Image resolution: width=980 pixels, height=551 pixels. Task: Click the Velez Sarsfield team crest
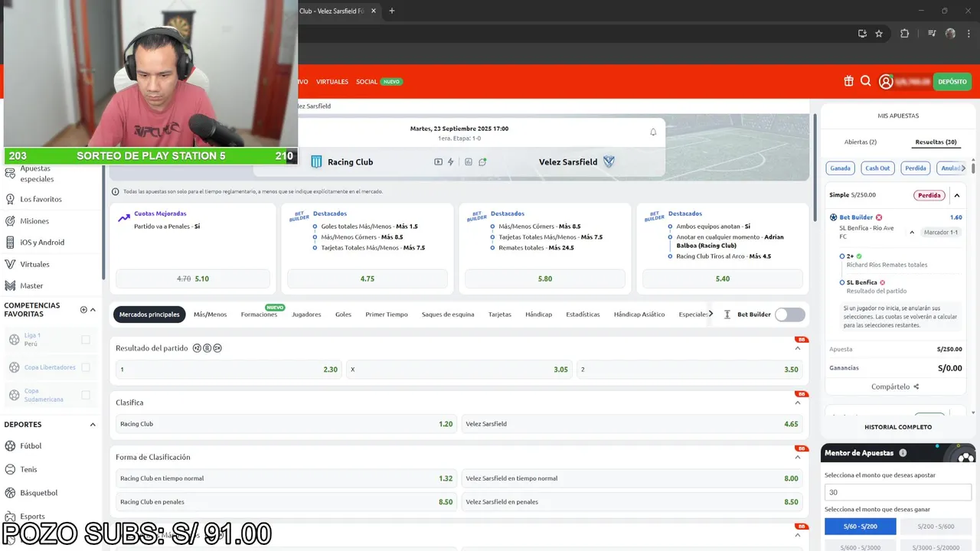609,162
